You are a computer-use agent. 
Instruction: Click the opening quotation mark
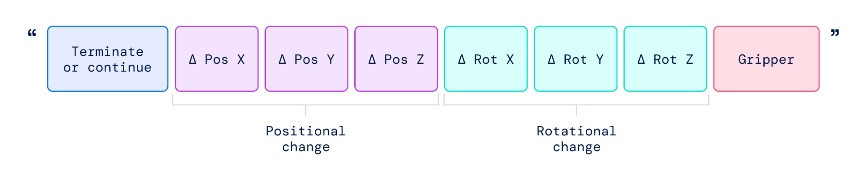point(32,33)
